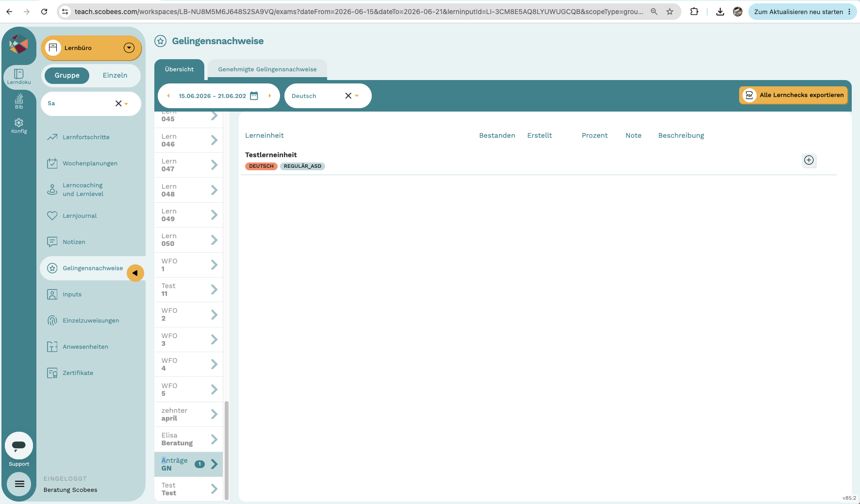The width and height of the screenshot is (860, 504).
Task: Open Lernjournal from sidebar
Action: point(80,216)
